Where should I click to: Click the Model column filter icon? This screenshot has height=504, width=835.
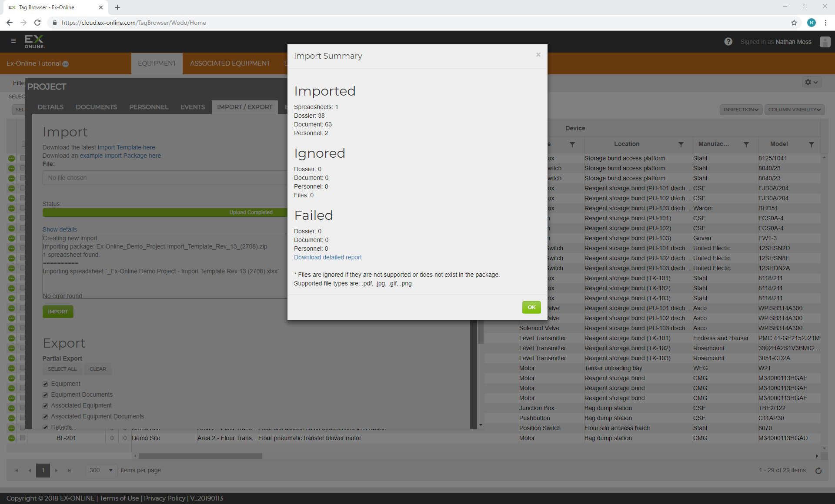tap(811, 144)
